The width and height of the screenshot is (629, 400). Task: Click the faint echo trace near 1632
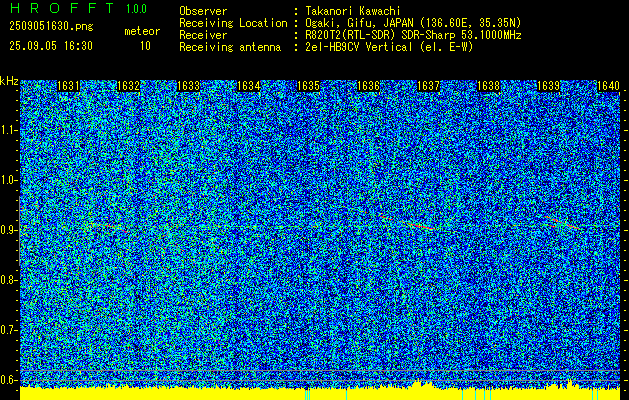(108, 227)
